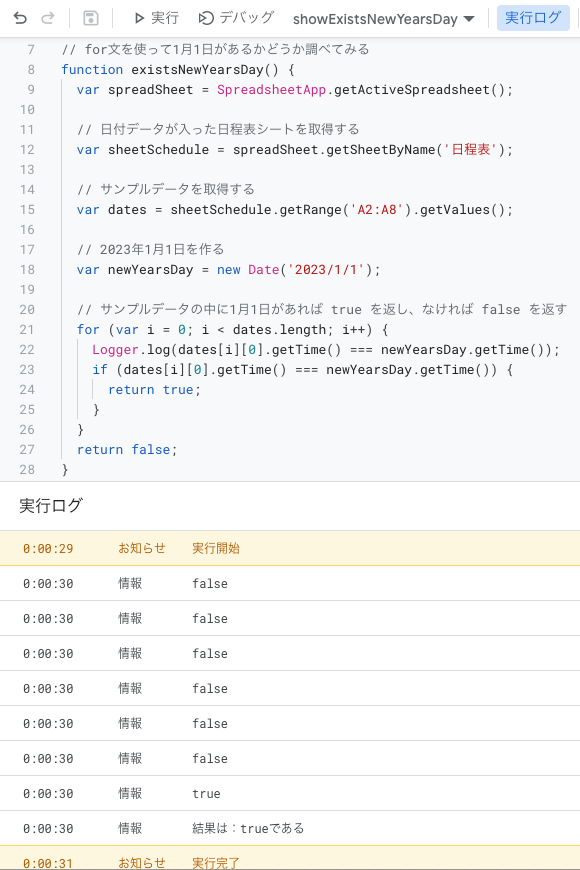Run the script with 実行 button
The height and width of the screenshot is (870, 580).
[156, 18]
